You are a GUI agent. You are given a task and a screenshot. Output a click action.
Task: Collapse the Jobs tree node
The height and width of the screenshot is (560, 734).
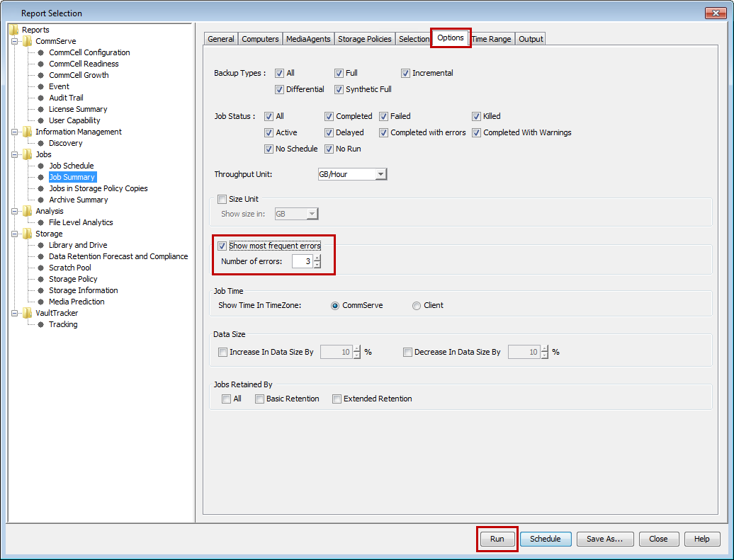click(14, 154)
